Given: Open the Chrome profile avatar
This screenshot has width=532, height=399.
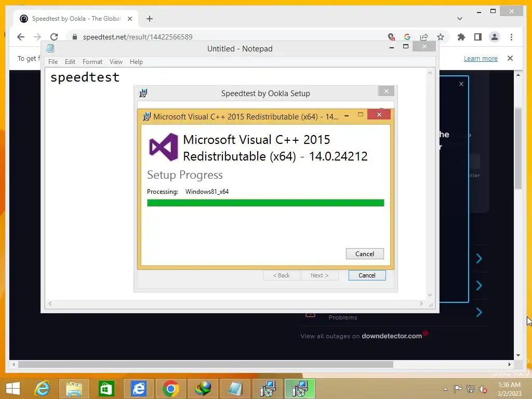Looking at the screenshot, I should point(495,37).
